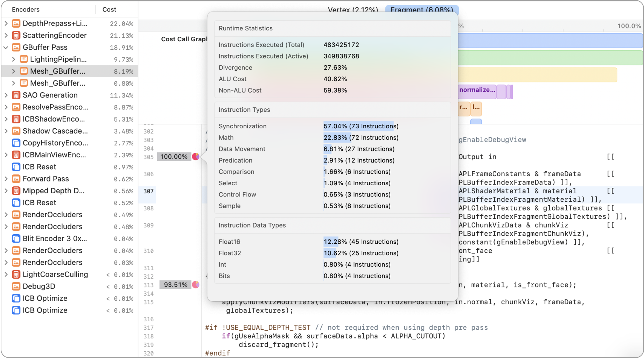Click the LightingPipeline pipeline state icon
Screen dimensions: 644x358
(24, 59)
